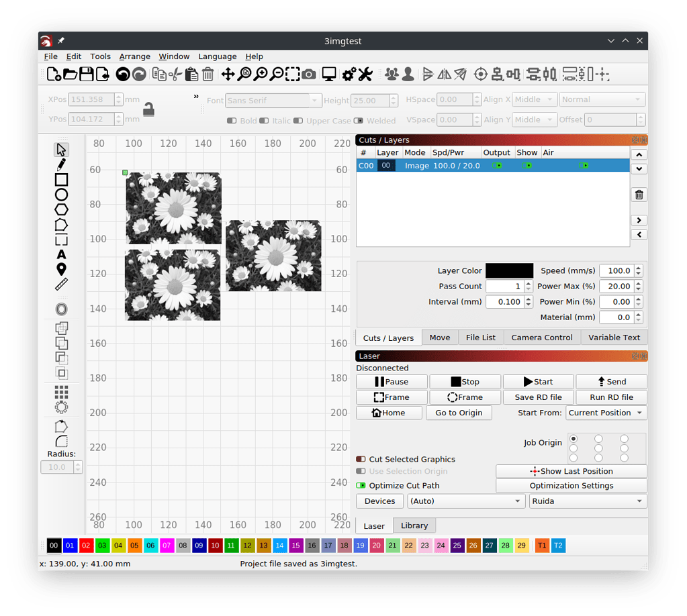The image size is (687, 616).
Task: Mirror the selection horizontally
Action: pos(444,74)
